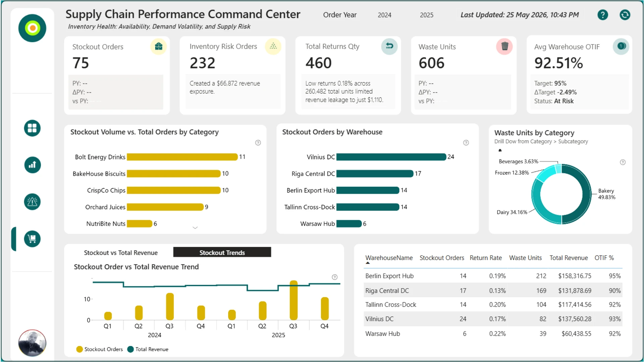Filter Order Year to 2025
The image size is (644, 362).
[426, 15]
